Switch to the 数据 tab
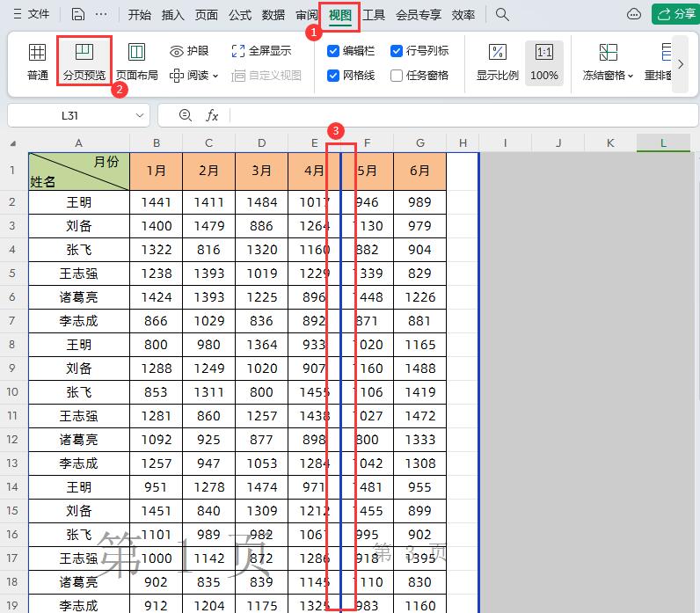 tap(273, 15)
